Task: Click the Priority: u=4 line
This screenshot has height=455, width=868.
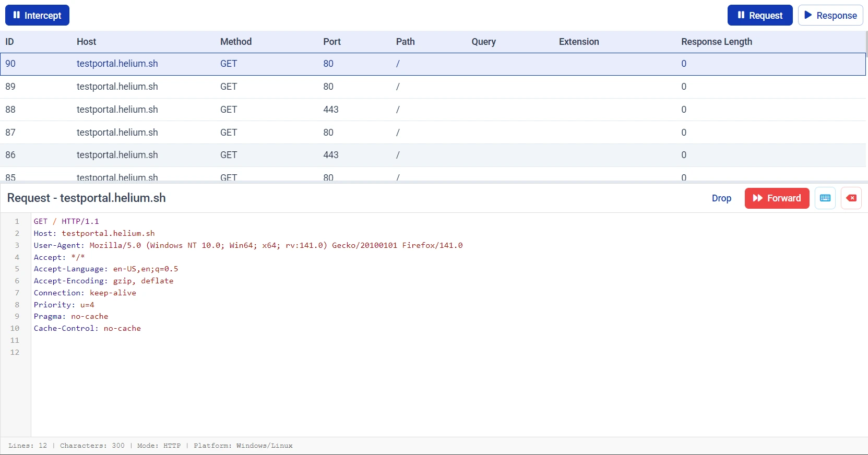Action: [x=64, y=305]
